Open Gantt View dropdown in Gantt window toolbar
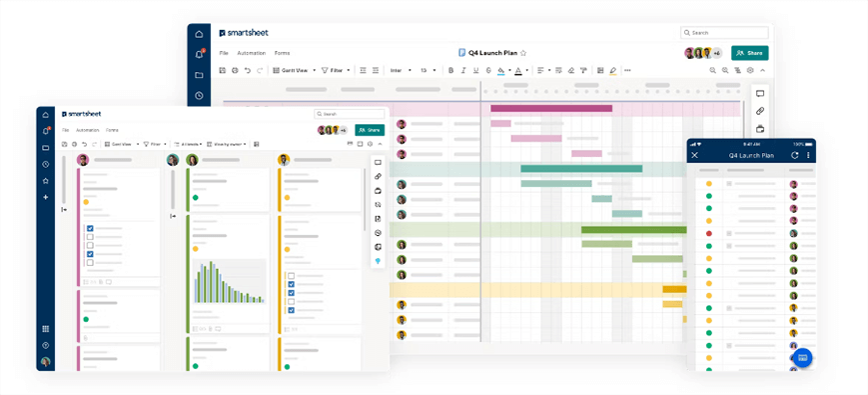 [294, 70]
